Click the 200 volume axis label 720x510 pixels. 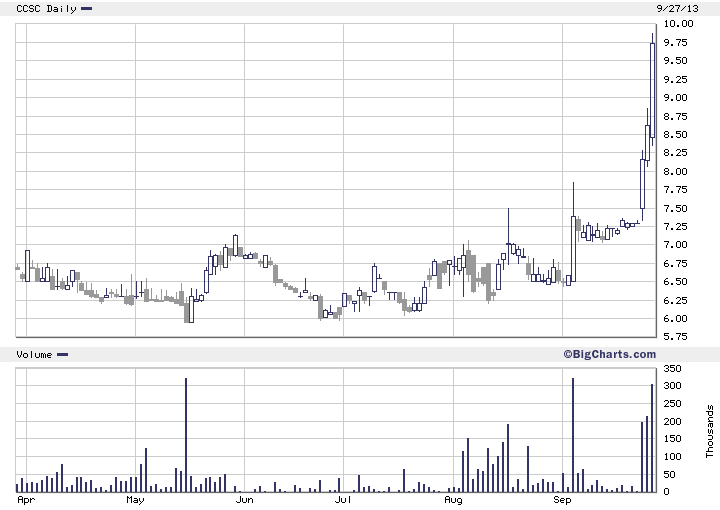[673, 421]
